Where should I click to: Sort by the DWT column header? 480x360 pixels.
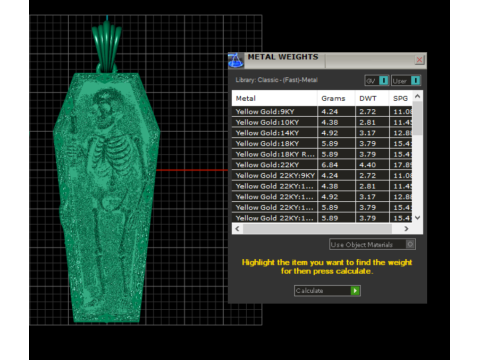[372, 98]
